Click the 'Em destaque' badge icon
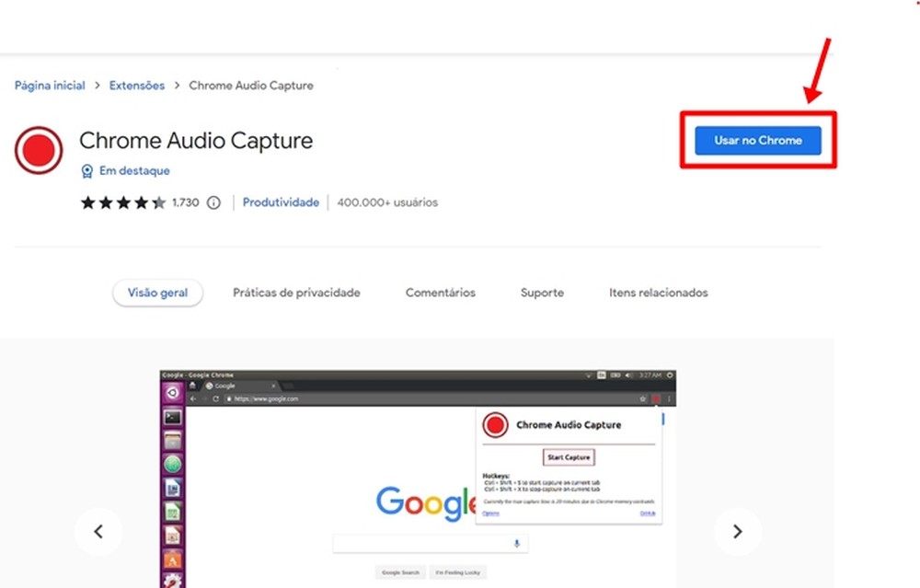 [x=87, y=171]
